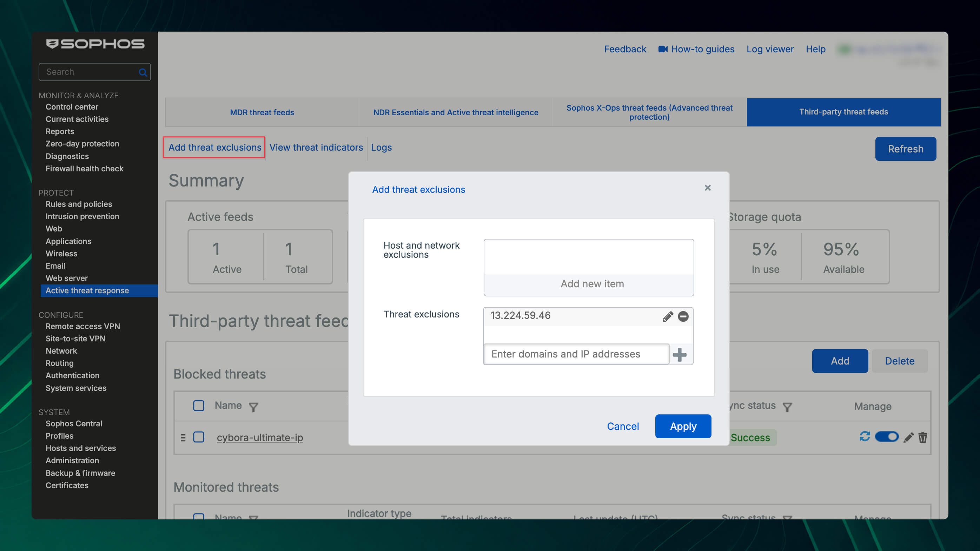
Task: Open Hosts and services
Action: [x=81, y=448]
